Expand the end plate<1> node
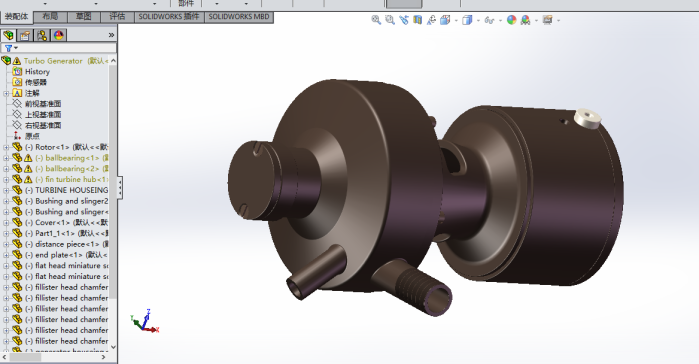The image size is (699, 364). (x=6, y=255)
